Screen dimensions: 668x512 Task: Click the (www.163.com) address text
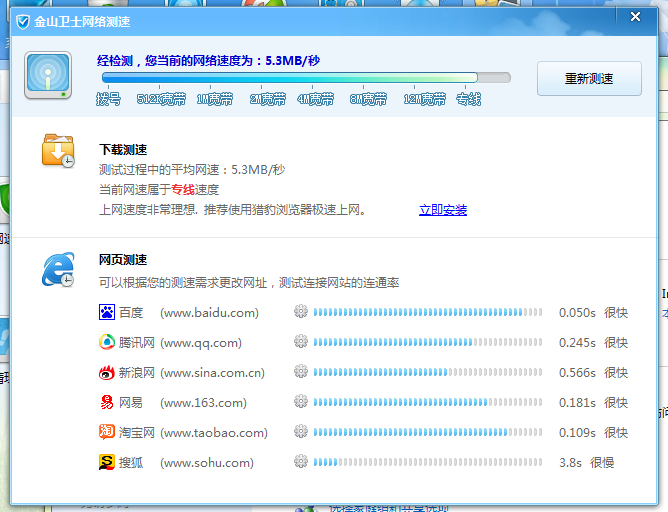click(203, 403)
